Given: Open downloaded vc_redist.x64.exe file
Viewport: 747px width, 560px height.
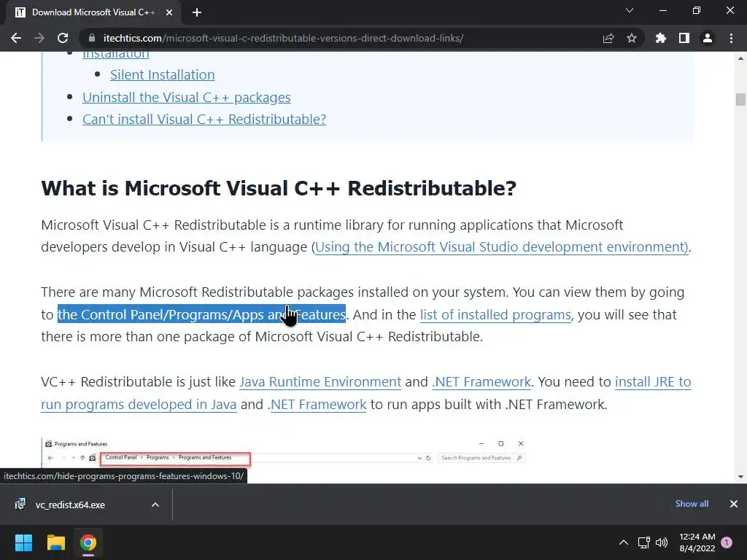Looking at the screenshot, I should tap(70, 505).
